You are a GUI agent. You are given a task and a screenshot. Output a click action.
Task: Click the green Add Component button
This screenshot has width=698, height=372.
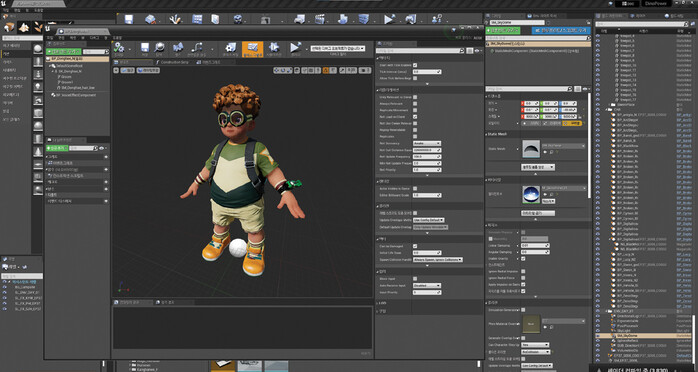pyautogui.click(x=64, y=52)
